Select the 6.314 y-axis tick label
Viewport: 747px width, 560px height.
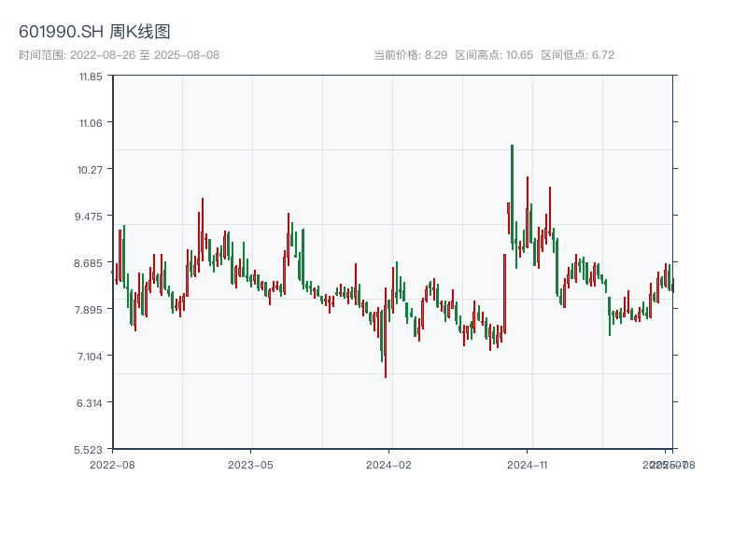click(x=91, y=403)
